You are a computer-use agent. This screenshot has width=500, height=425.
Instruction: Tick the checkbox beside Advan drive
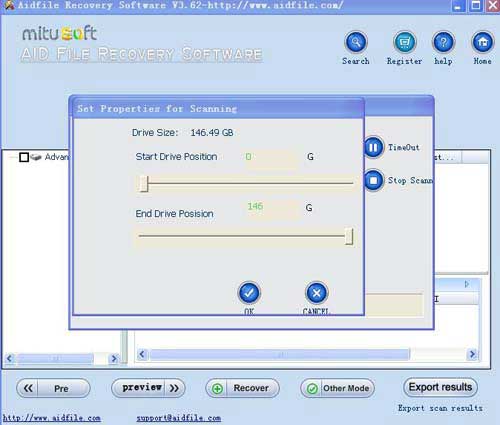pos(24,157)
